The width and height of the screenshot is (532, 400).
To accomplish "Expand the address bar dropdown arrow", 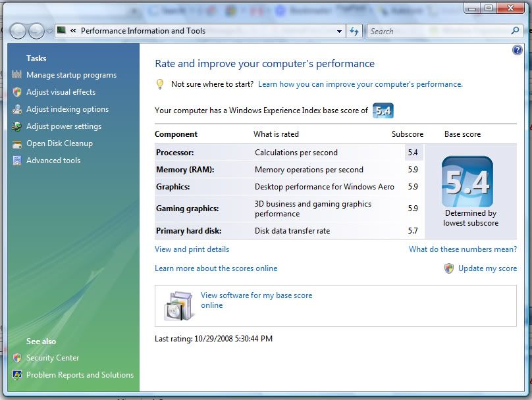I will point(339,31).
